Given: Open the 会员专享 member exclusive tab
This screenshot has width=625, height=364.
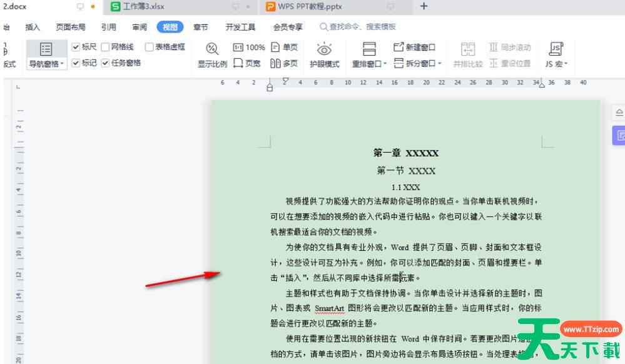Looking at the screenshot, I should pyautogui.click(x=288, y=27).
